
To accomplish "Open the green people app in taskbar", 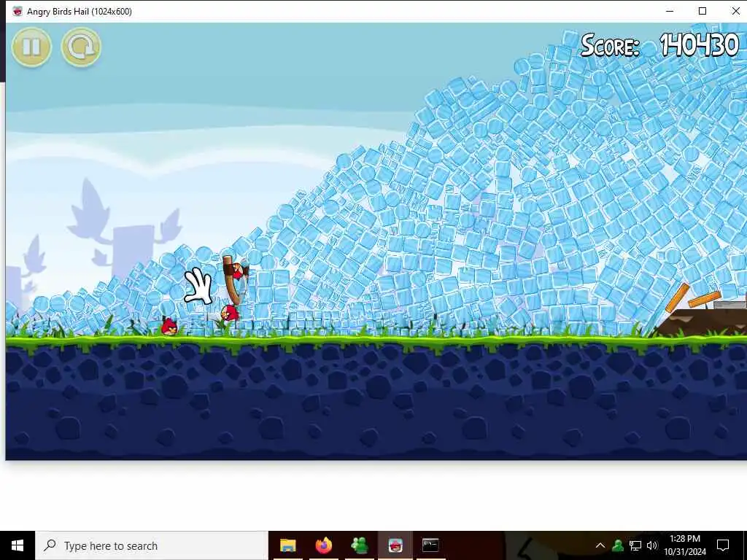I will tap(359, 545).
